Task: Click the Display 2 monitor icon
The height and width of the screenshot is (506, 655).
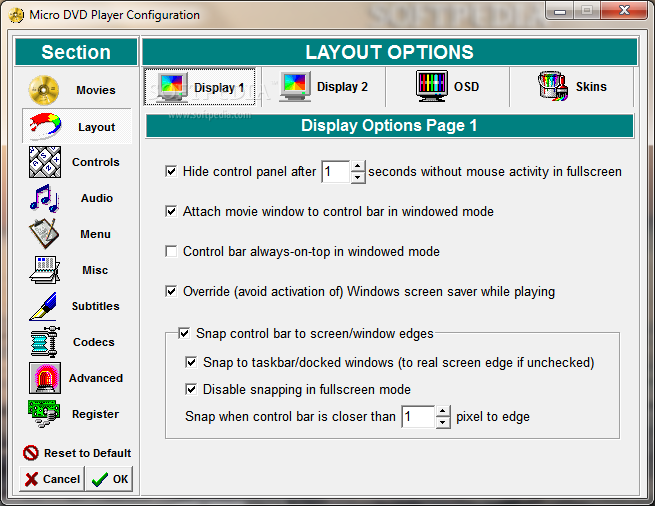Action: pos(295,86)
